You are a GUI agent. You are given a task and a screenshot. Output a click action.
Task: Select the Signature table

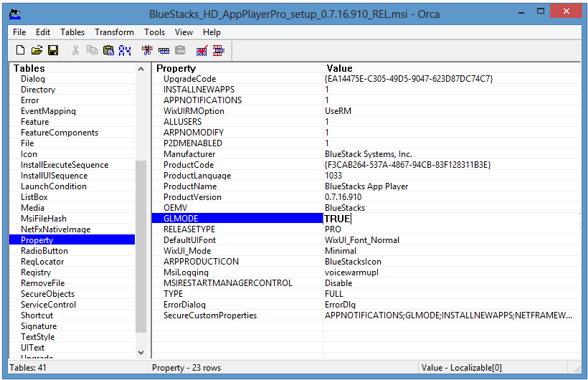tap(39, 326)
